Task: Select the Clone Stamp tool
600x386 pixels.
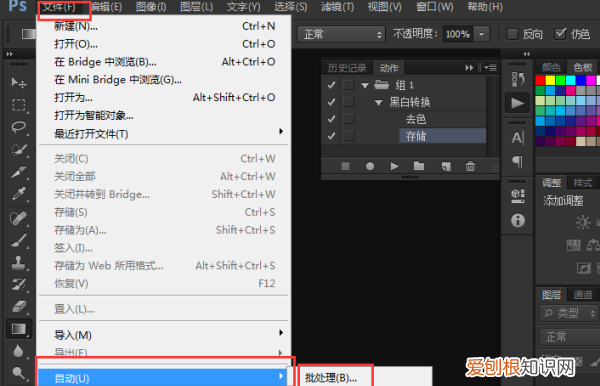Action: pyautogui.click(x=18, y=263)
